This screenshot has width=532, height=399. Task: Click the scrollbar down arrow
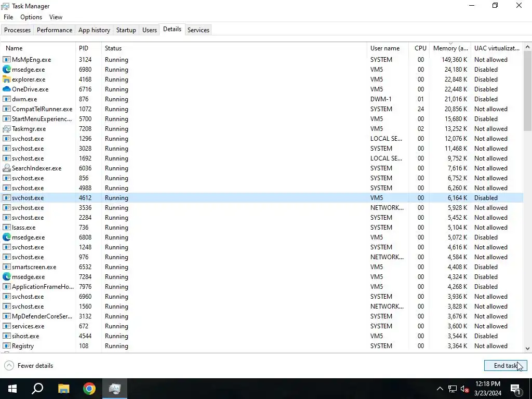[x=528, y=349]
